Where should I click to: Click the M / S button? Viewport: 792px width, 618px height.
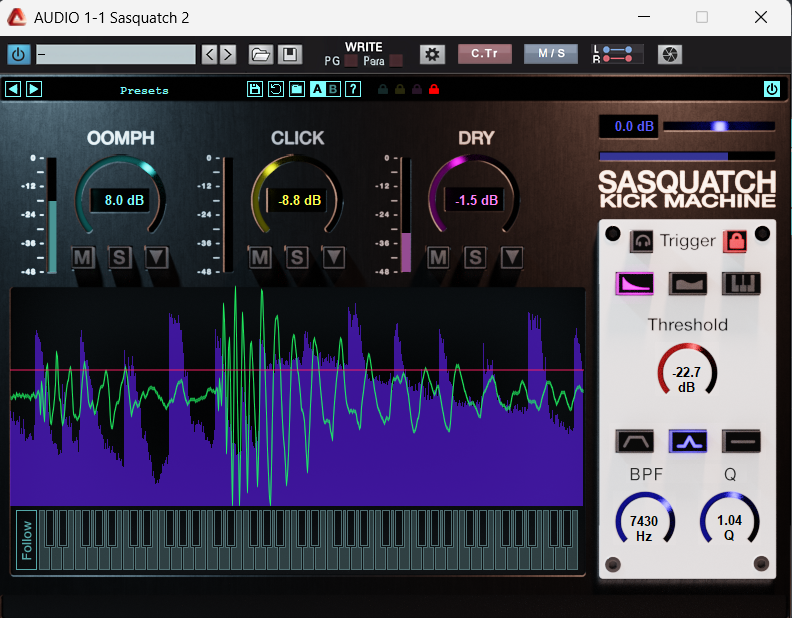point(551,54)
